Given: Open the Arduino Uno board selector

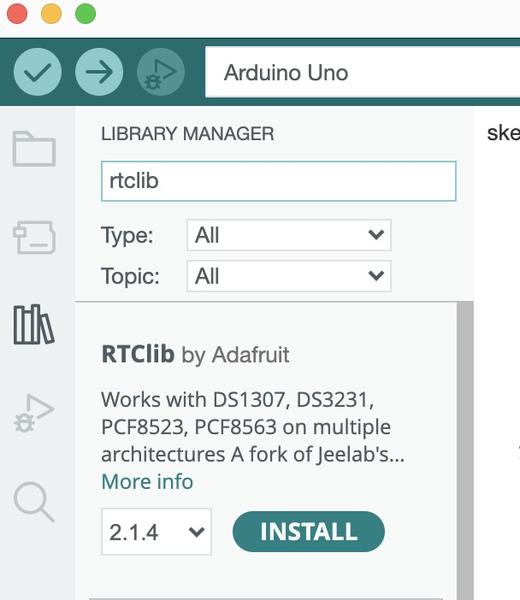Looking at the screenshot, I should point(362,72).
